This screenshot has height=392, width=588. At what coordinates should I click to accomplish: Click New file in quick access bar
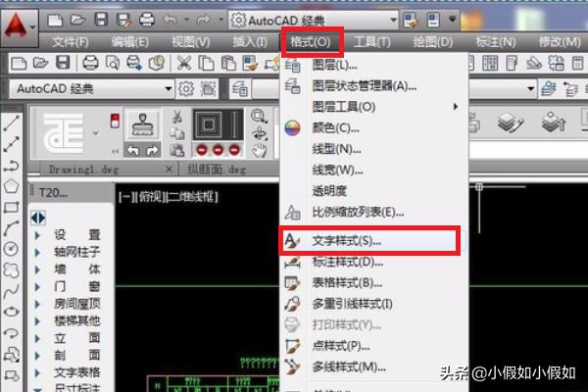(x=55, y=20)
